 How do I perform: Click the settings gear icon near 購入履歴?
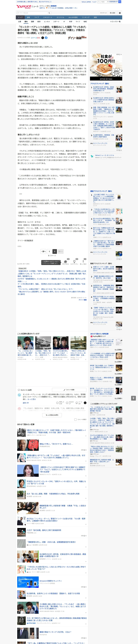(x=120, y=13)
